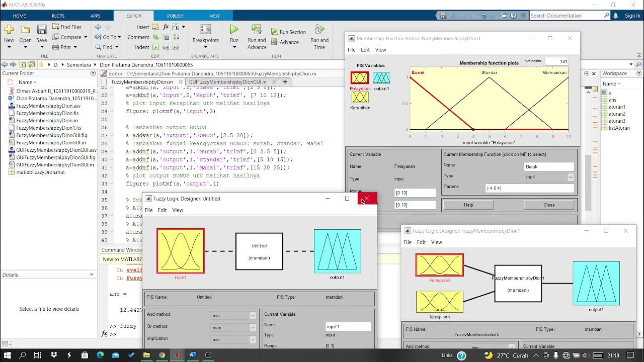Image resolution: width=644 pixels, height=362 pixels.
Task: Click the notification bell icon near Sign In
Action: (616, 16)
